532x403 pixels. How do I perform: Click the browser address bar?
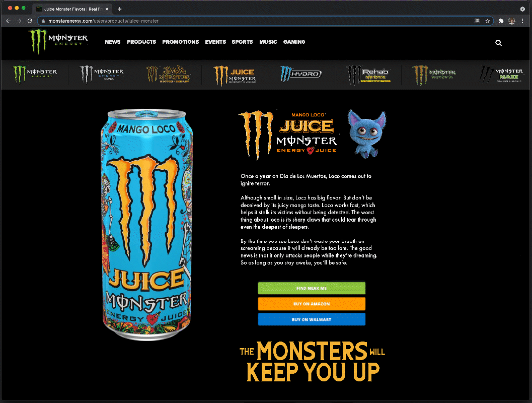pos(201,21)
